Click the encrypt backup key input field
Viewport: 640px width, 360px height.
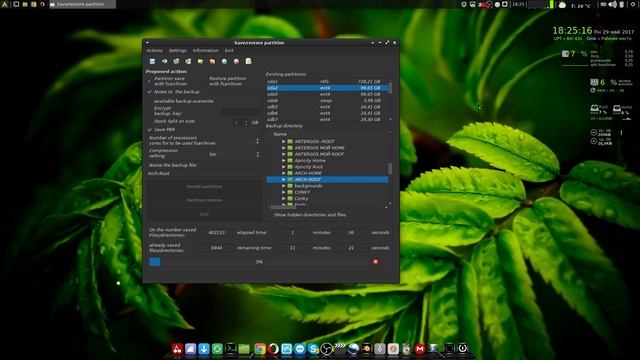[241, 111]
